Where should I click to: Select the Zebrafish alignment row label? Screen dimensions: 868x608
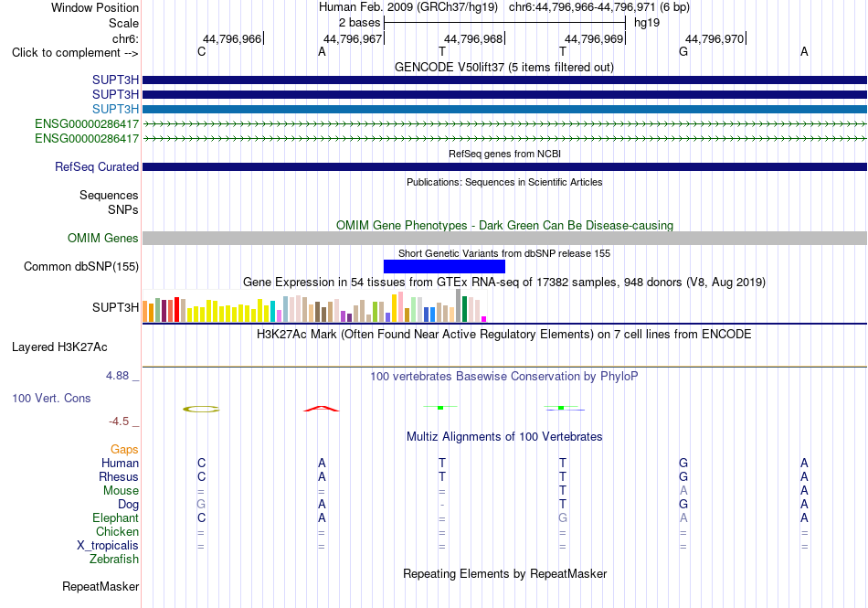tap(114, 560)
